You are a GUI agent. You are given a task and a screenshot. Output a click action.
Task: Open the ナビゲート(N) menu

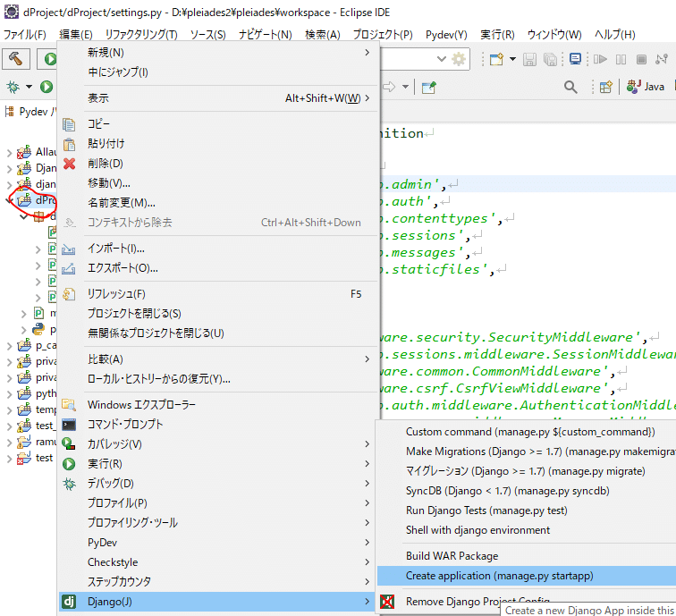coord(266,35)
